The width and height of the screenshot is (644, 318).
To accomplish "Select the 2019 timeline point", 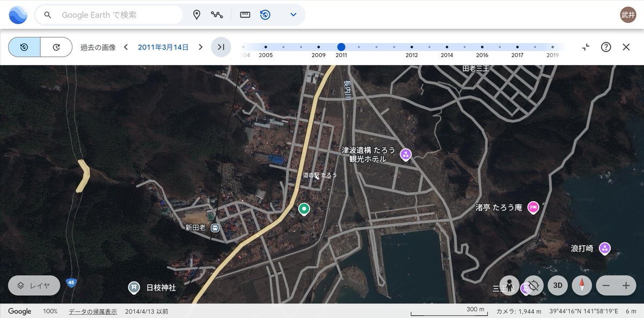I will click(553, 47).
